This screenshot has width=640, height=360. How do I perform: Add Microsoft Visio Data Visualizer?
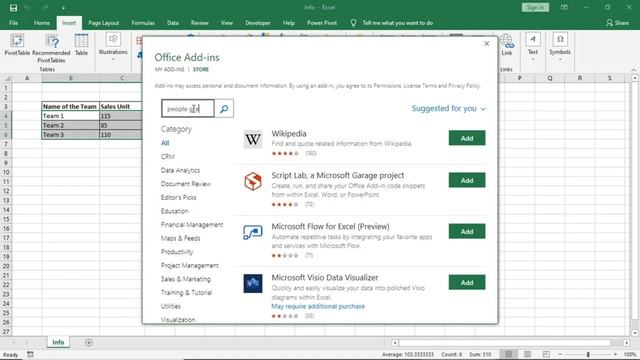pos(467,282)
